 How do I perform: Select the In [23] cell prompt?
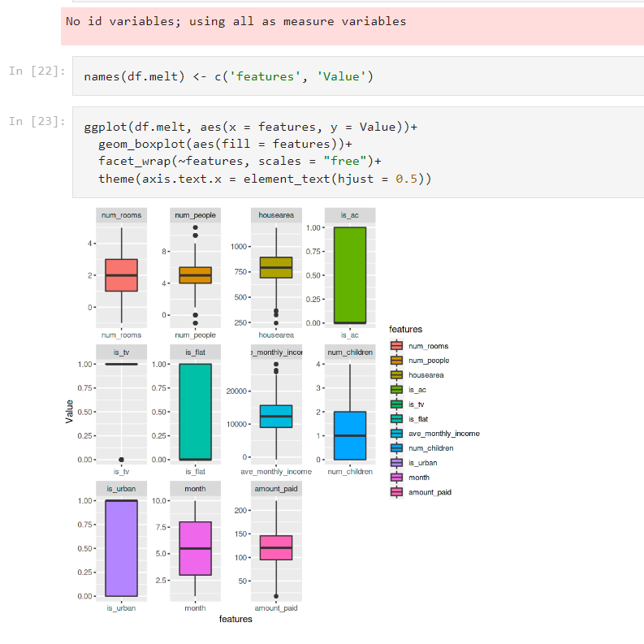tap(37, 121)
